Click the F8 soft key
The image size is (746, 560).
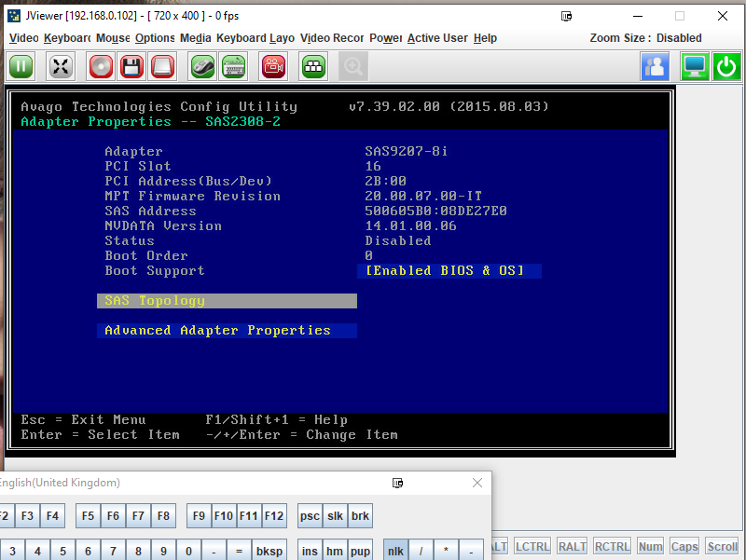[164, 516]
